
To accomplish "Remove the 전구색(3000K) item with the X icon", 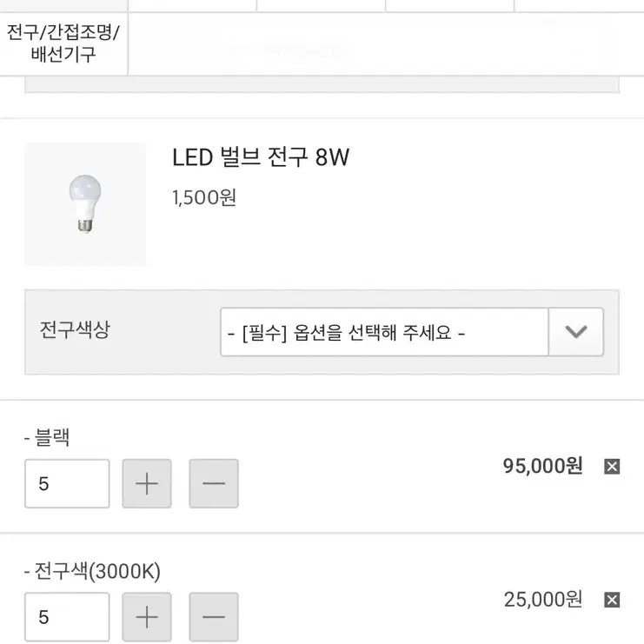I will [612, 600].
